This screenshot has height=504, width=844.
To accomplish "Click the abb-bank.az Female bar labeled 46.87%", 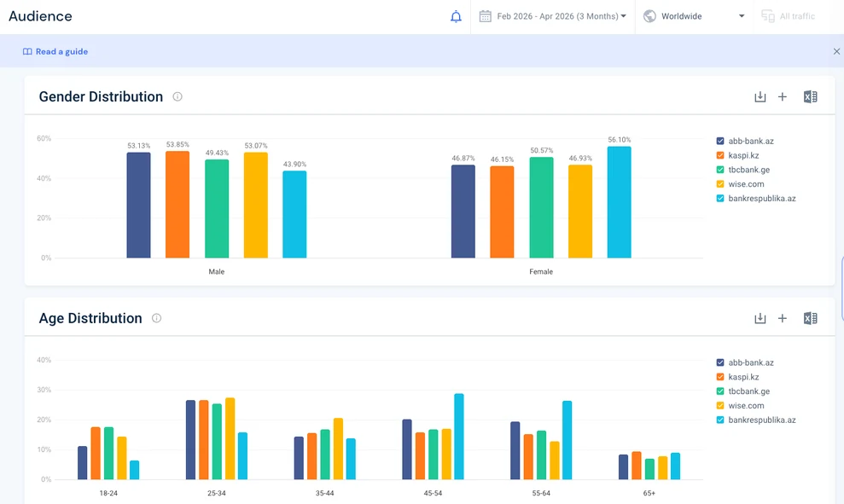I will tap(463, 212).
